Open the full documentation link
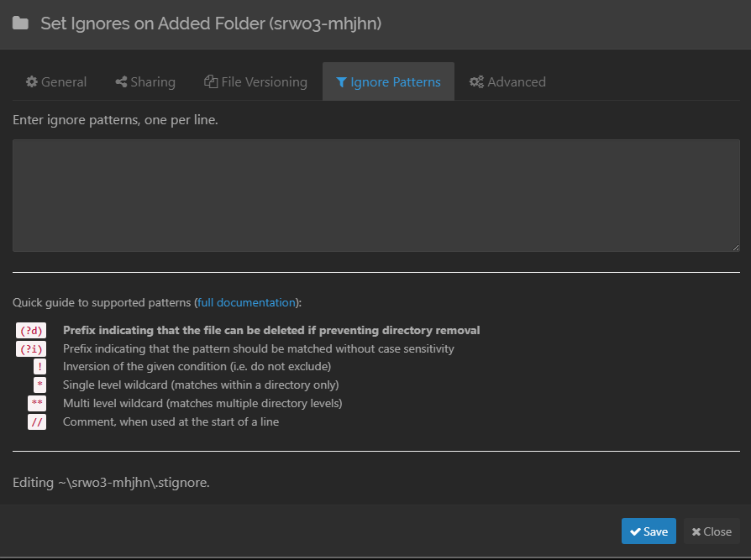 [x=247, y=302]
